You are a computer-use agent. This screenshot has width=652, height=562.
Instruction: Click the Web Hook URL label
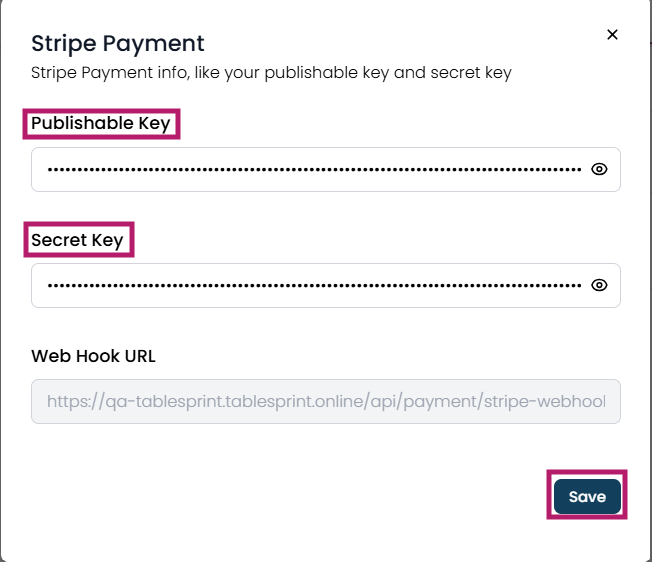pyautogui.click(x=93, y=356)
